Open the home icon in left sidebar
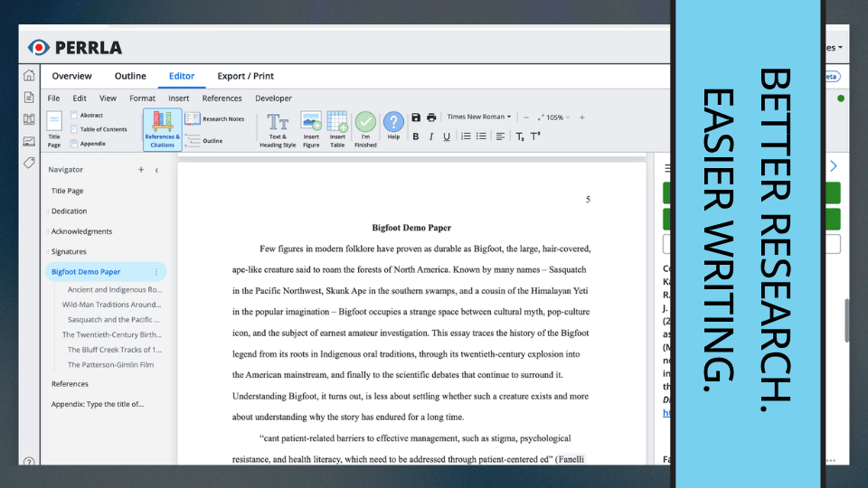Viewport: 868px width, 488px height. coord(29,75)
